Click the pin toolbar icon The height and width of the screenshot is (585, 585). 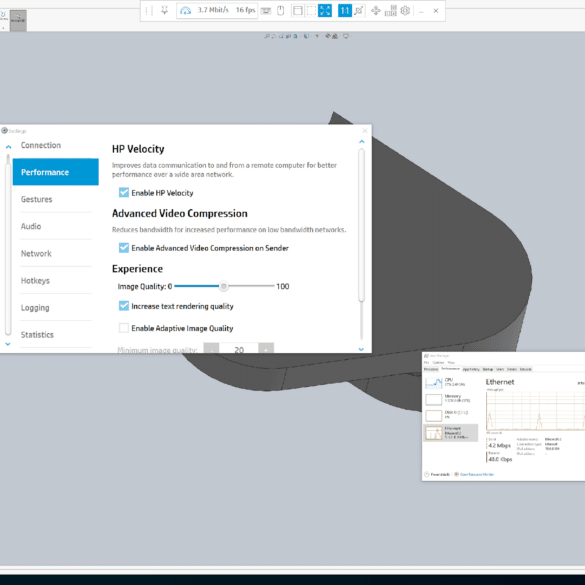point(165,10)
